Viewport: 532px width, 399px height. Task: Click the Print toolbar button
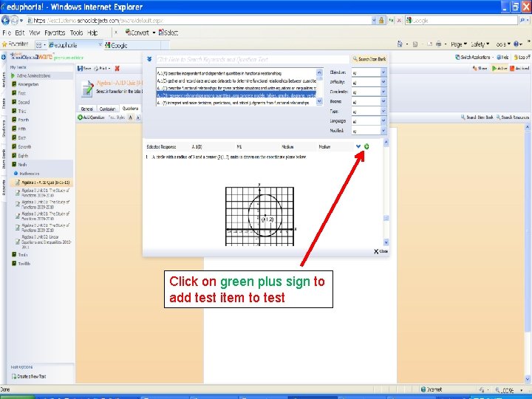(102, 69)
